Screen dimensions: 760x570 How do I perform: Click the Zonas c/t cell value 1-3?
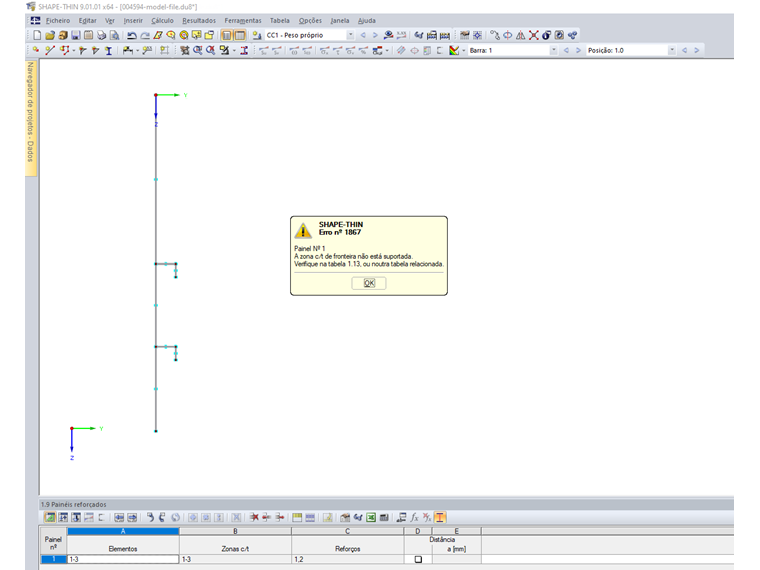236,559
